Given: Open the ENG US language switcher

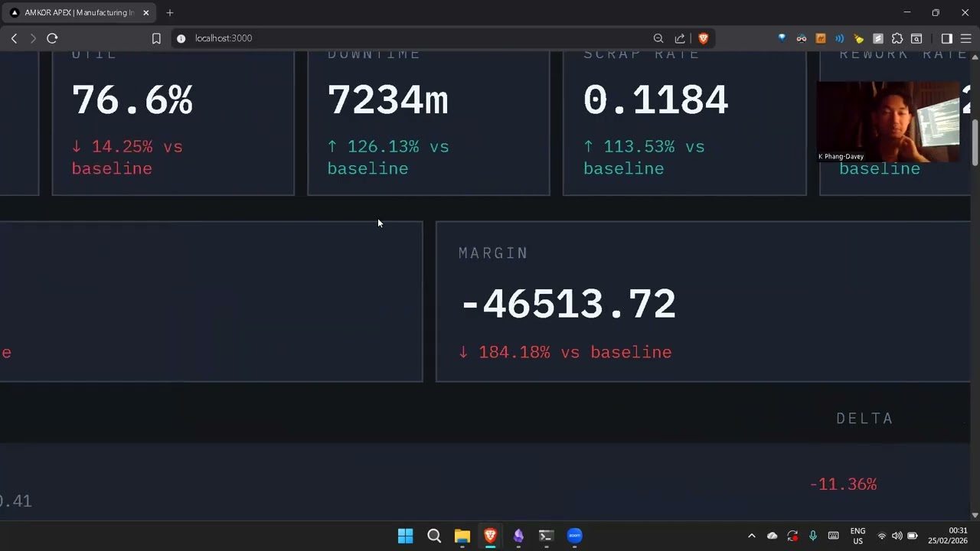Looking at the screenshot, I should (x=858, y=536).
